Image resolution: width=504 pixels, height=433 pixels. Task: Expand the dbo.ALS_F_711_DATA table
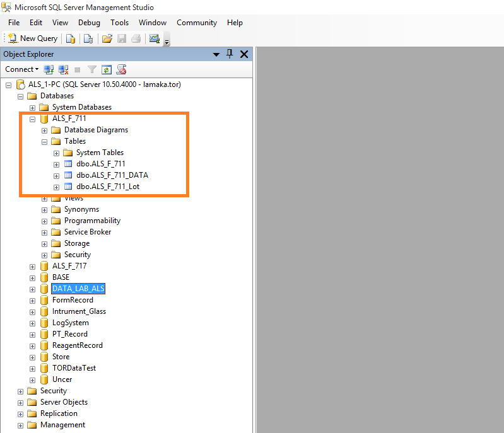(x=56, y=176)
